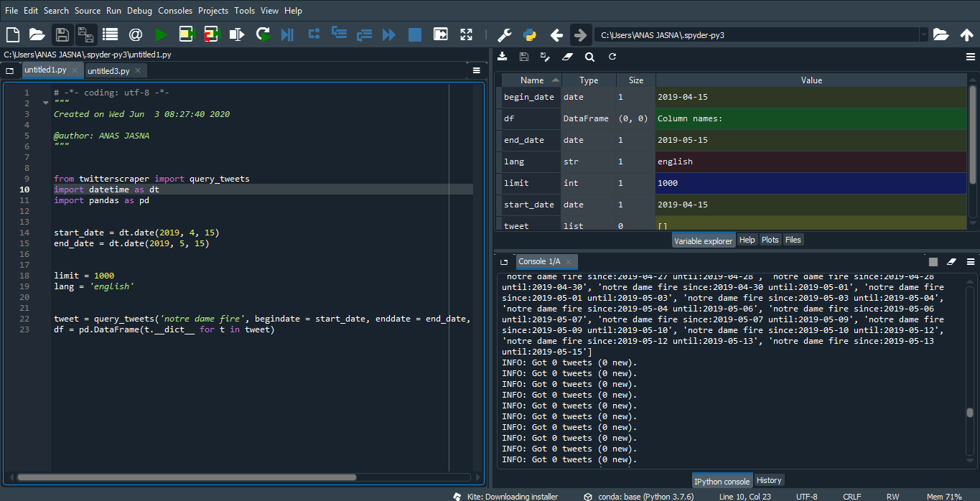Open the History tab
This screenshot has height=501, width=980.
click(x=769, y=480)
